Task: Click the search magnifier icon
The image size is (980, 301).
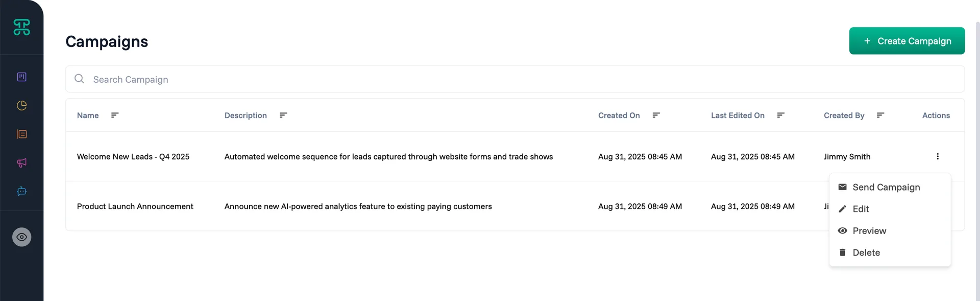Action: pyautogui.click(x=79, y=79)
